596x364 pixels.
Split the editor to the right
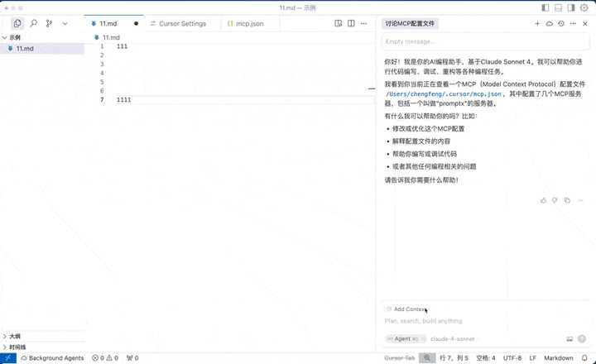click(338, 24)
